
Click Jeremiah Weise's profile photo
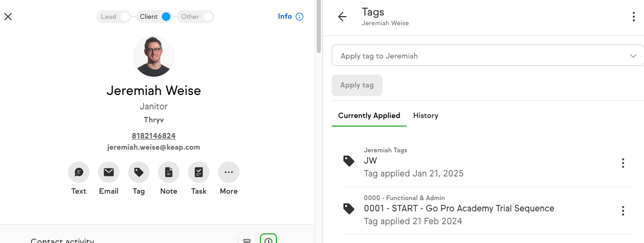tap(154, 56)
